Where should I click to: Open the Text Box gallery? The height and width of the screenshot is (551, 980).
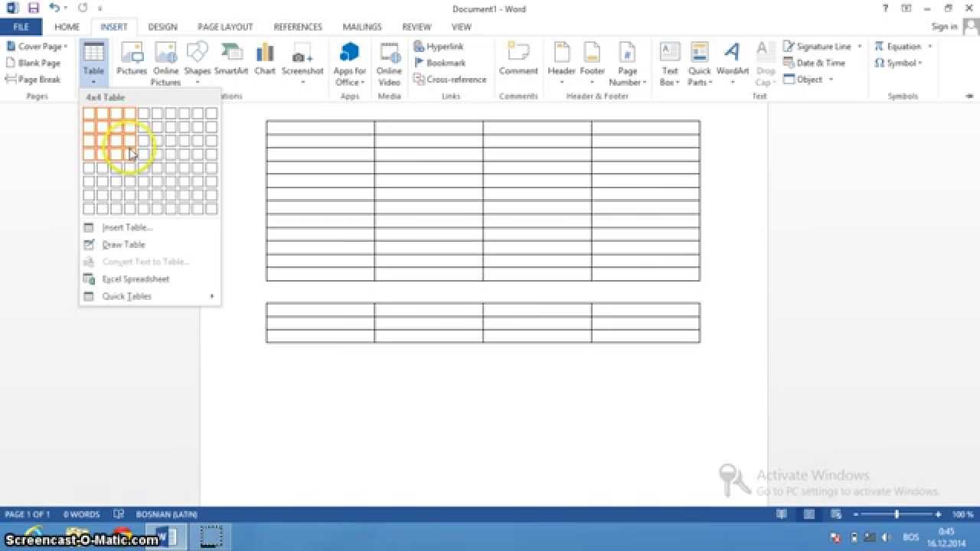(x=670, y=64)
